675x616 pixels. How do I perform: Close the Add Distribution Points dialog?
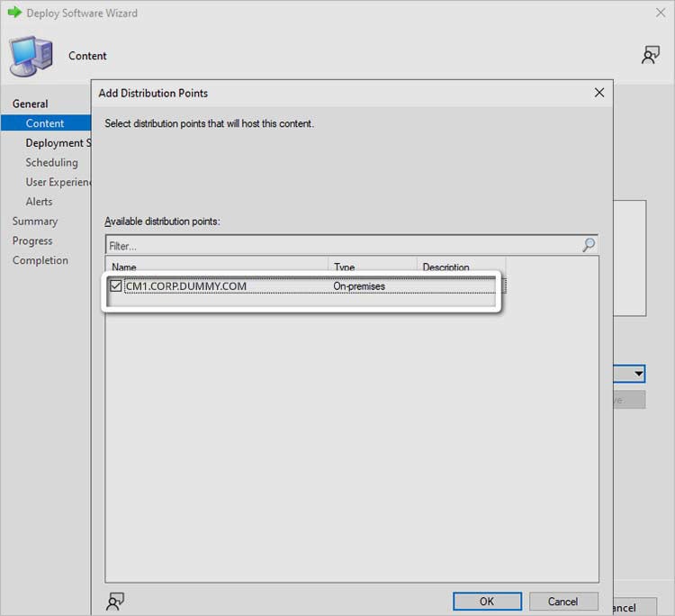coord(599,93)
